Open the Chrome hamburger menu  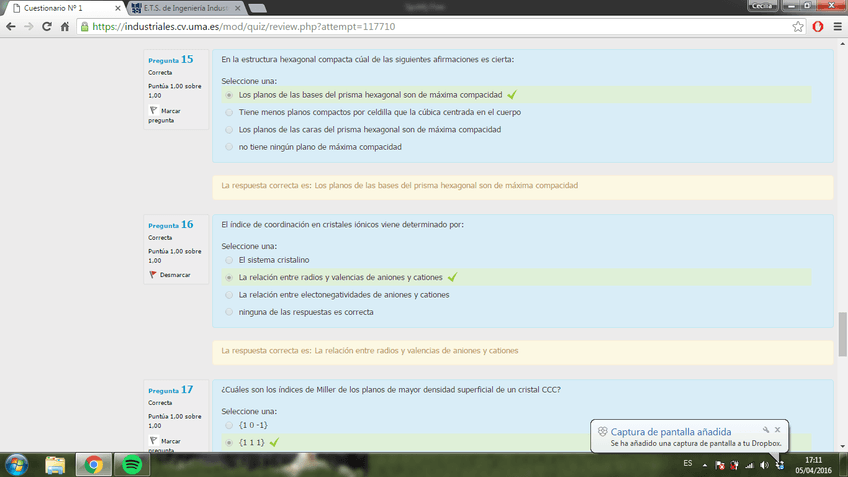tap(836, 27)
